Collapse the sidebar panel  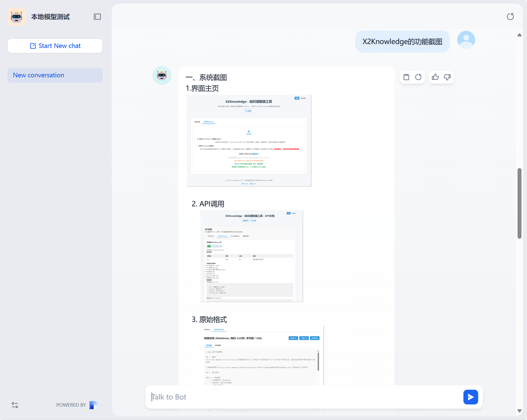97,16
